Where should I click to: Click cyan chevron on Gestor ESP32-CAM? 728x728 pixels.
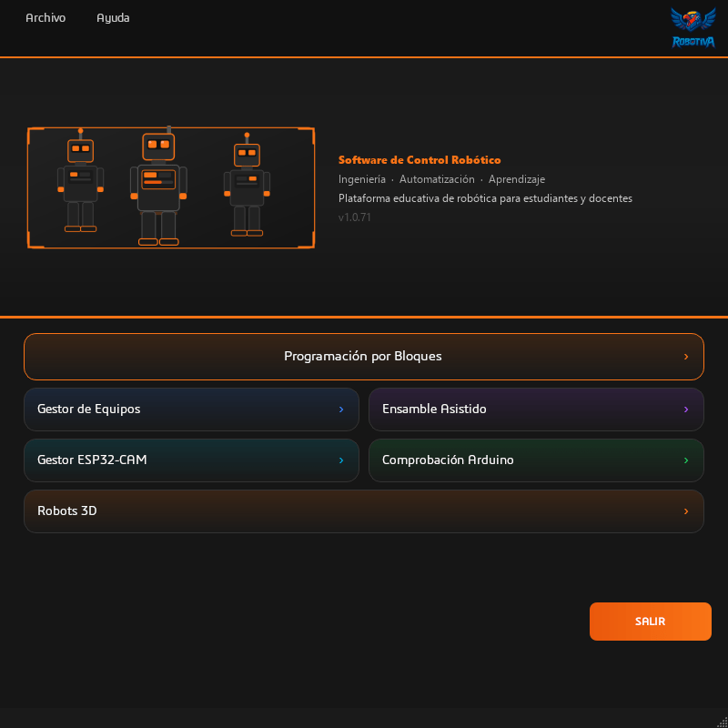pyautogui.click(x=341, y=460)
